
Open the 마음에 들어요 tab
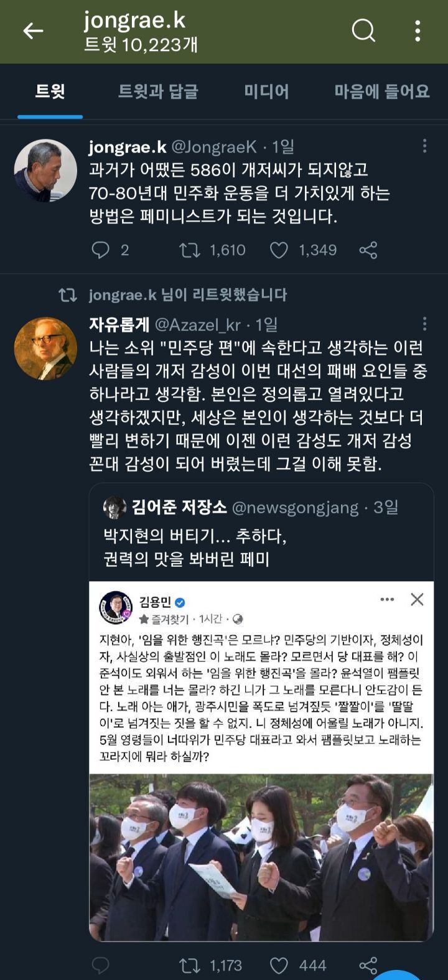point(381,92)
